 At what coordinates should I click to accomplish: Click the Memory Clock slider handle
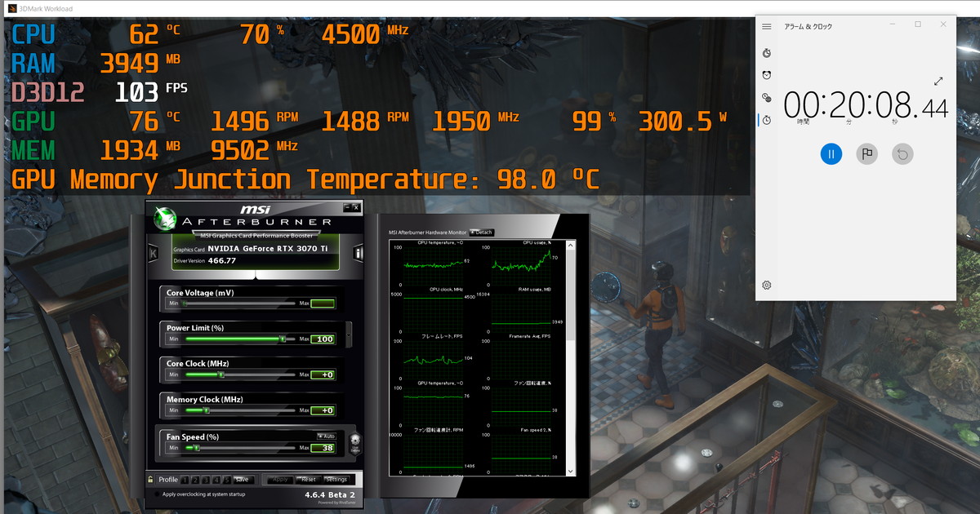click(207, 410)
